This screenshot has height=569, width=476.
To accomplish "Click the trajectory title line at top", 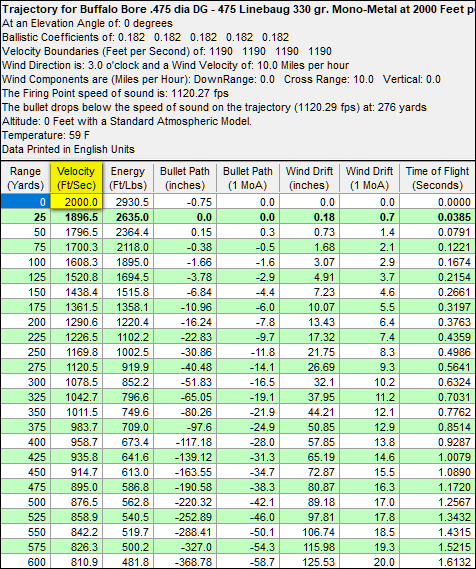I will pos(238,9).
